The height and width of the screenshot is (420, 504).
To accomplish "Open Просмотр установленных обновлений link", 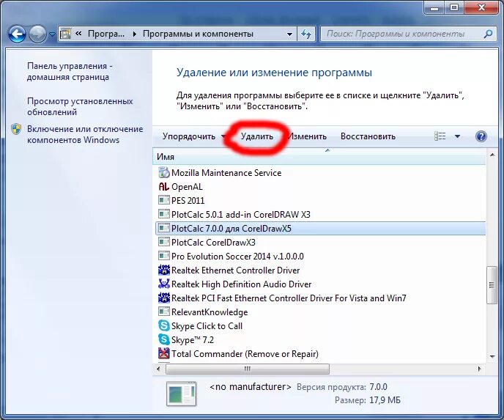I will click(80, 106).
